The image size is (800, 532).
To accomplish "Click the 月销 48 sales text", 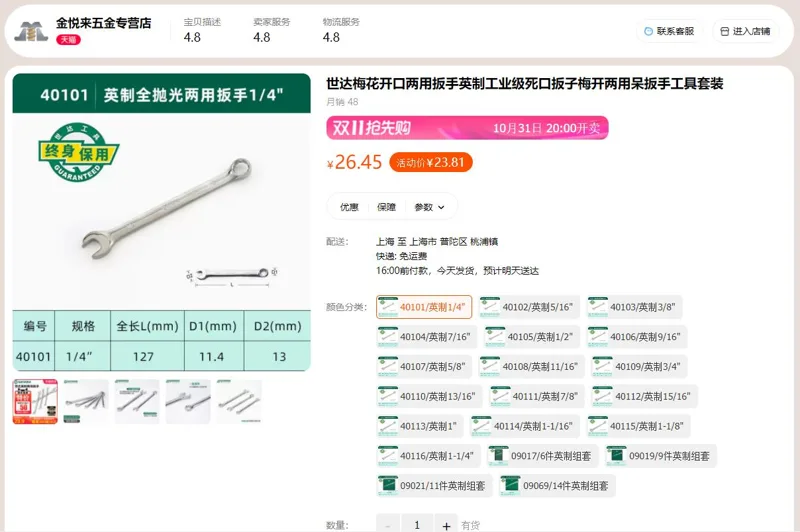I will pos(342,102).
